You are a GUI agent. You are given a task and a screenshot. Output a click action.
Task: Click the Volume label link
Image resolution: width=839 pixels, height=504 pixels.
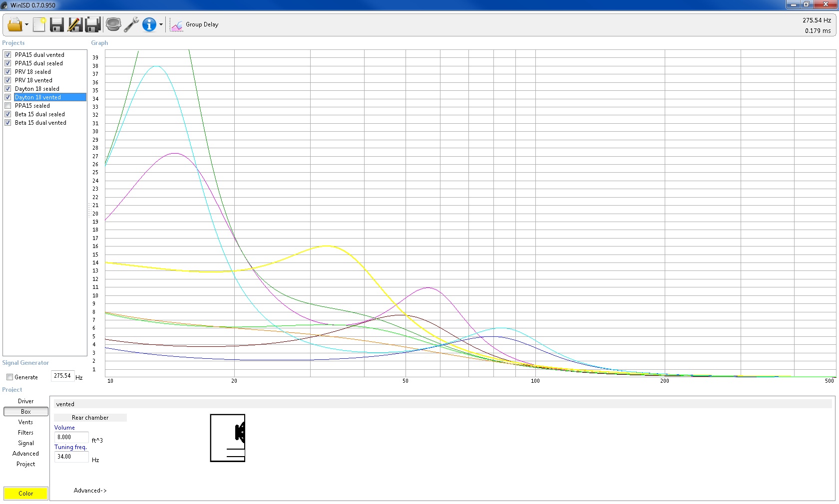point(64,428)
